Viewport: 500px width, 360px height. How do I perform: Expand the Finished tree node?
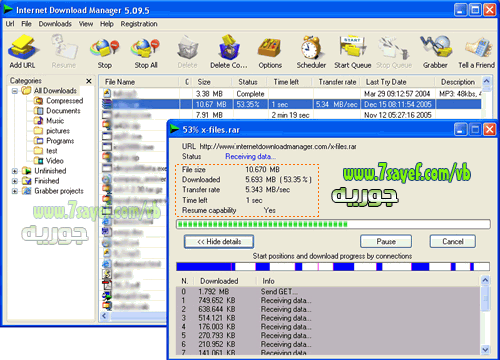(15, 181)
